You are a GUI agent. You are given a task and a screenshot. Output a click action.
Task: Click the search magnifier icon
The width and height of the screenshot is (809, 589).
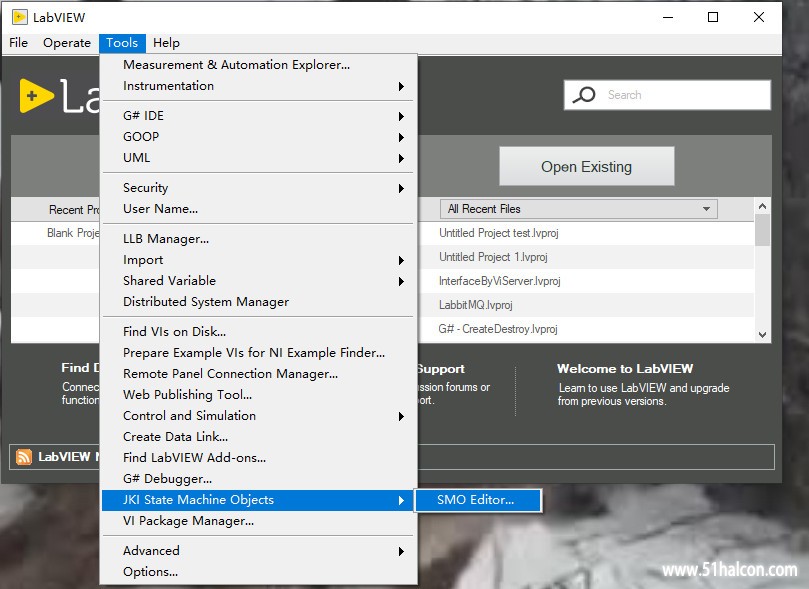[584, 95]
